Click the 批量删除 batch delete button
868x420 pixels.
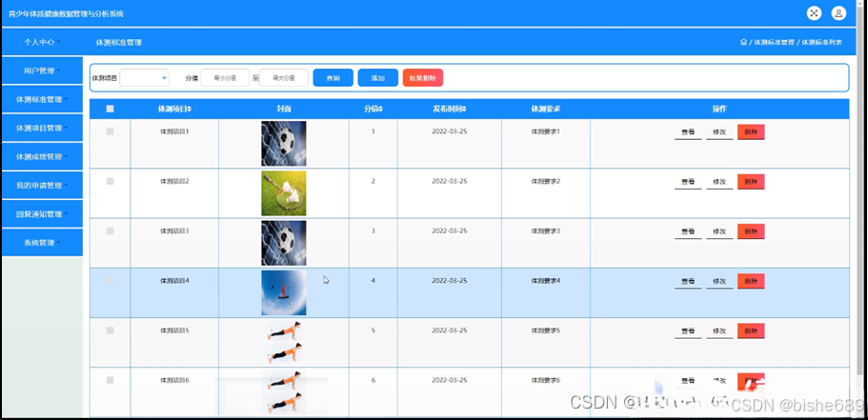click(423, 78)
